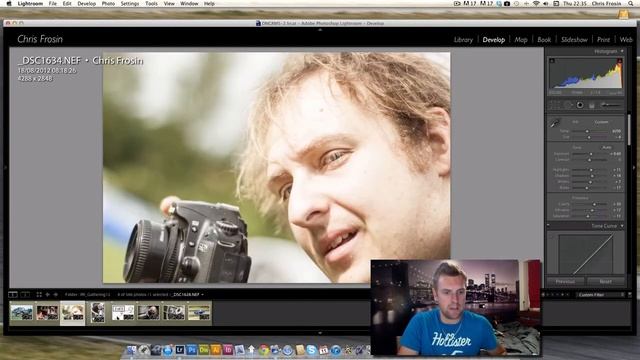This screenshot has height=360, width=640.
Task: Open the Develop menu in menu bar
Action: [87, 3]
